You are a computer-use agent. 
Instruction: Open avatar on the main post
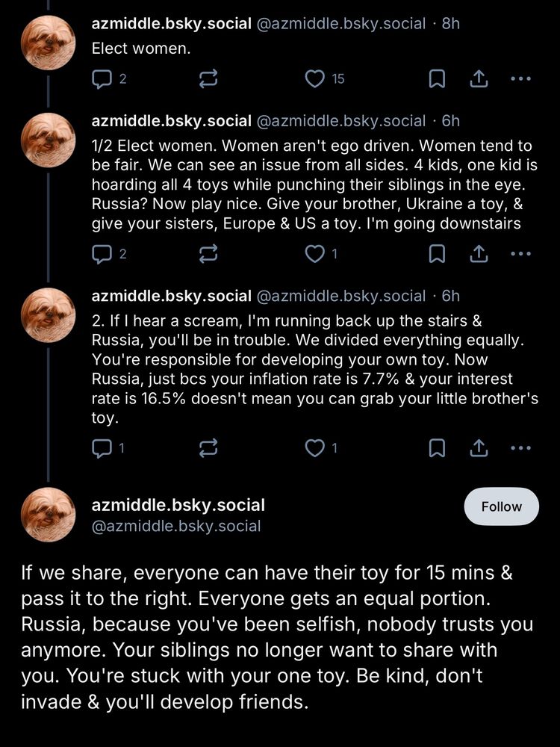tap(48, 514)
